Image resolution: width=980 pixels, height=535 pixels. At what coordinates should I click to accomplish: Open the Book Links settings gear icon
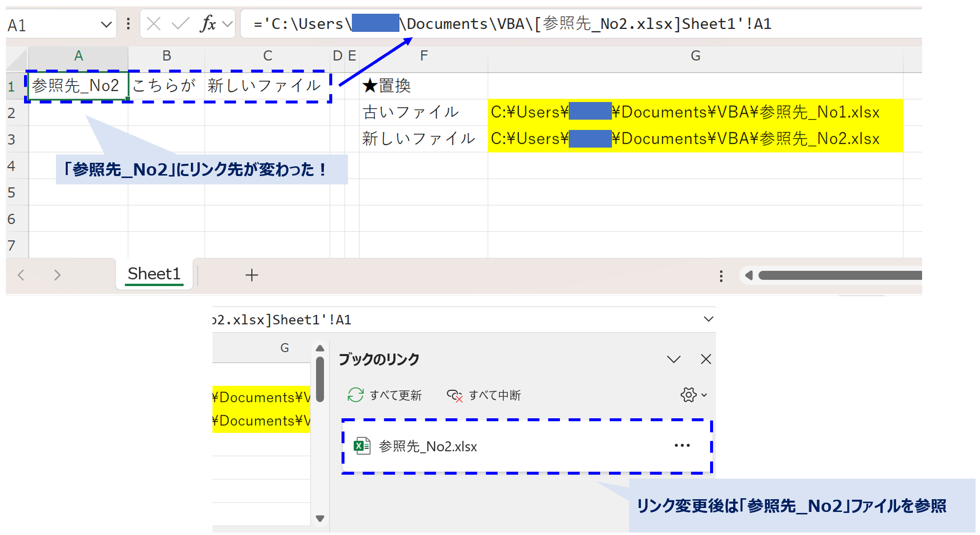coord(689,395)
